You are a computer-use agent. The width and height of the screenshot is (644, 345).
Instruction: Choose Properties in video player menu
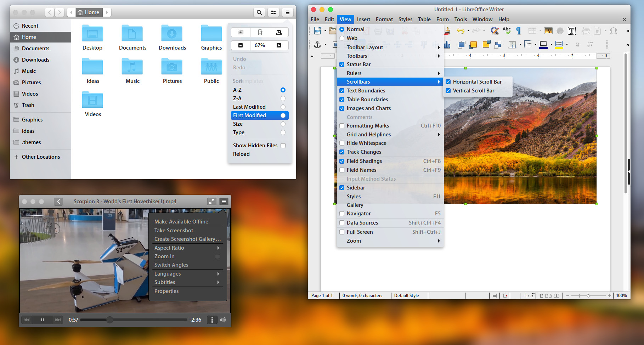click(187, 291)
